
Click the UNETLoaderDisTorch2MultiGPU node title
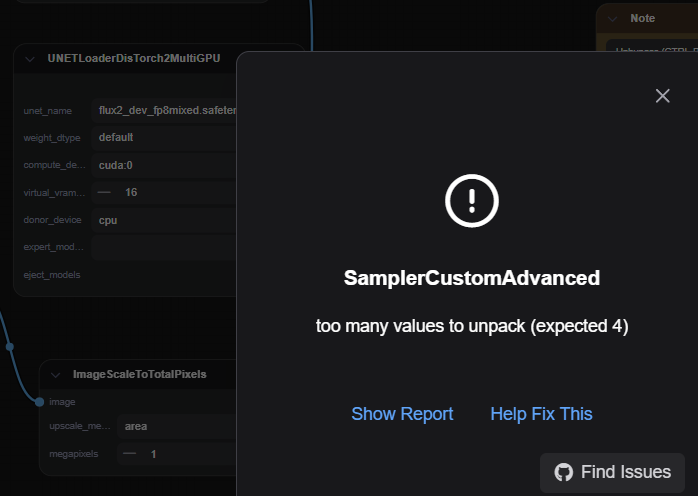[x=134, y=58]
